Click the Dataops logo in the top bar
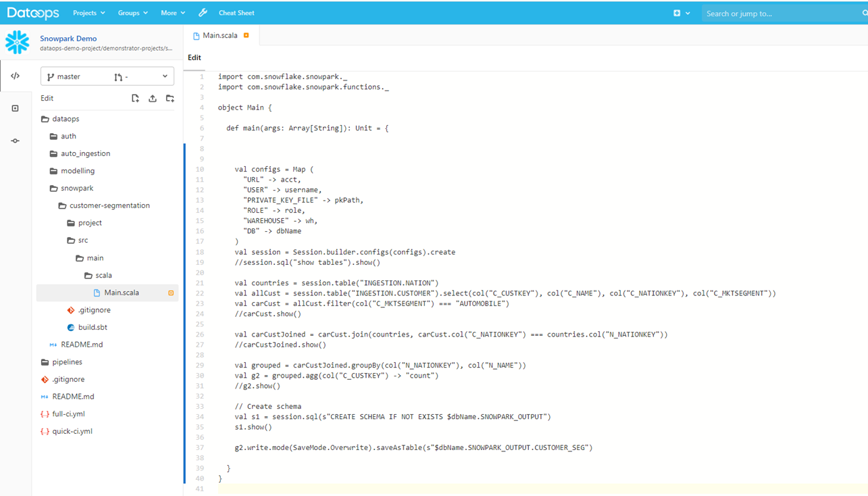 click(32, 12)
